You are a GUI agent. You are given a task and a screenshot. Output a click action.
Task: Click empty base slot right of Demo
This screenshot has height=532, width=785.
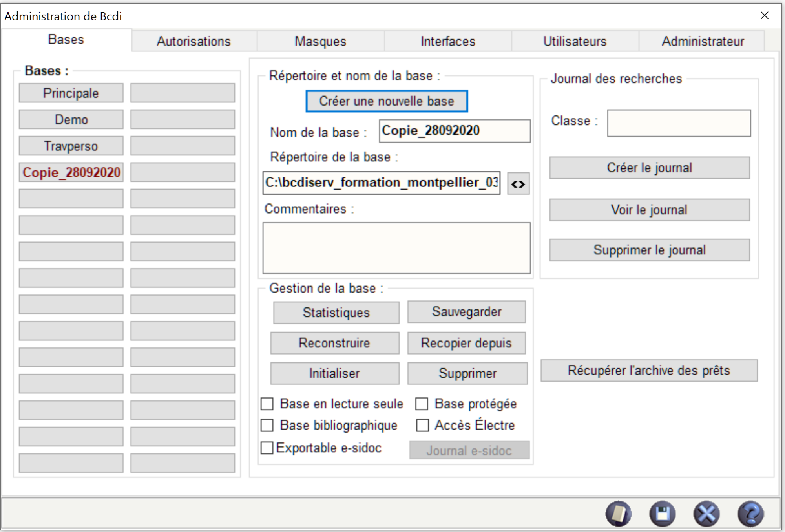[183, 119]
